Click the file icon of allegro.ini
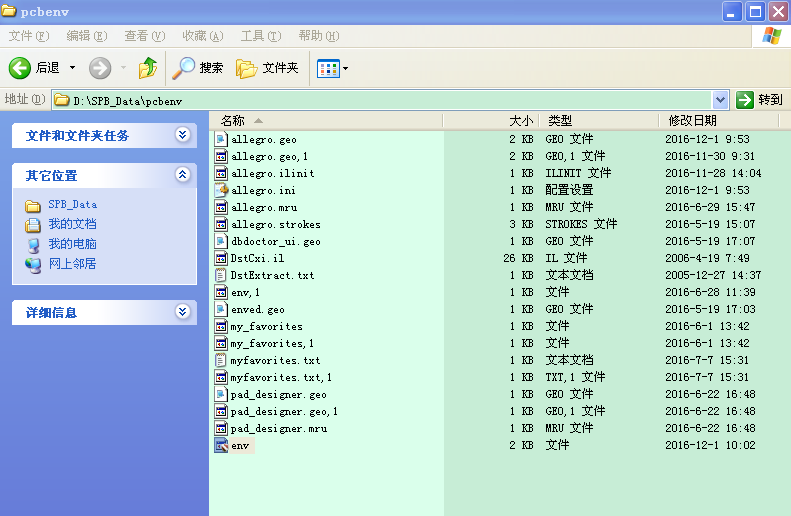Image resolution: width=791 pixels, height=516 pixels. [221, 190]
